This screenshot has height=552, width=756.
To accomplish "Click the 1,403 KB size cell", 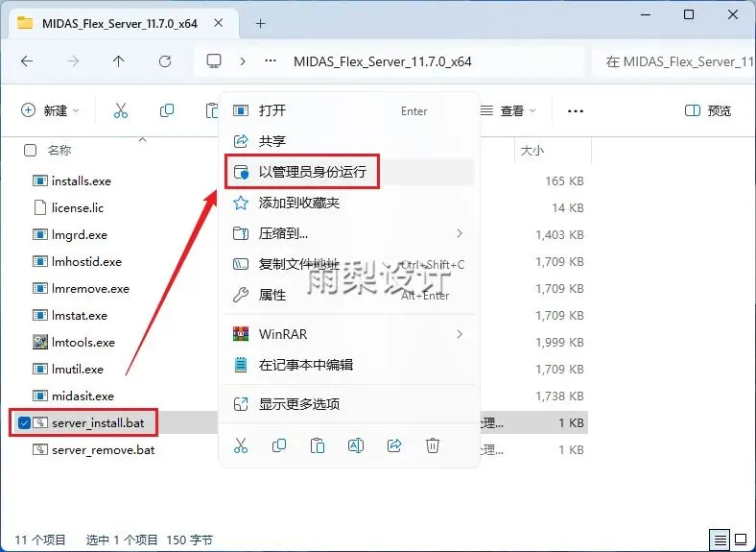I will click(559, 235).
